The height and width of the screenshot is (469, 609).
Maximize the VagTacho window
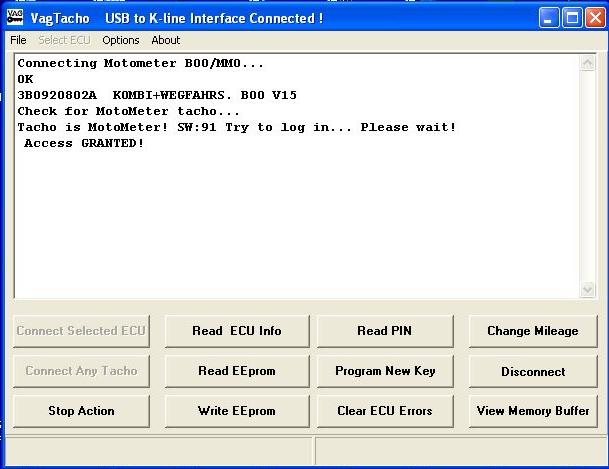point(572,17)
